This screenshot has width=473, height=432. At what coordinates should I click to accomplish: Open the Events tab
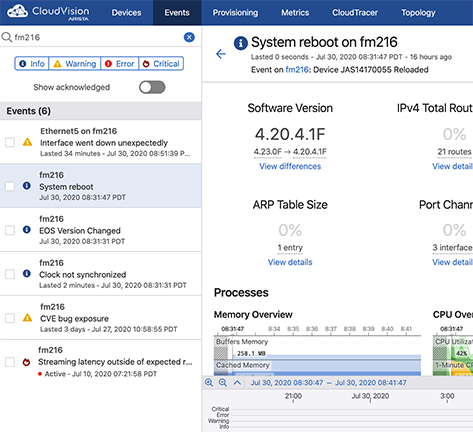[x=177, y=13]
